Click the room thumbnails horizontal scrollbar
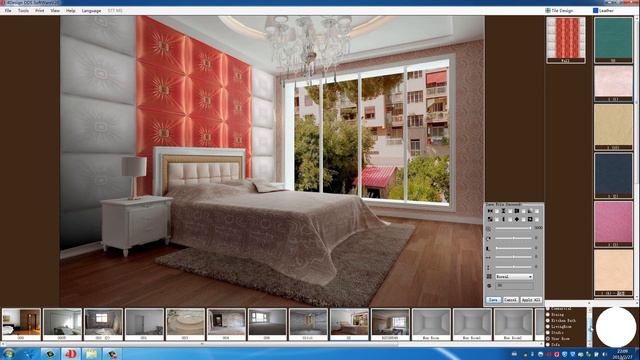This screenshot has height=360, width=640. tap(271, 344)
